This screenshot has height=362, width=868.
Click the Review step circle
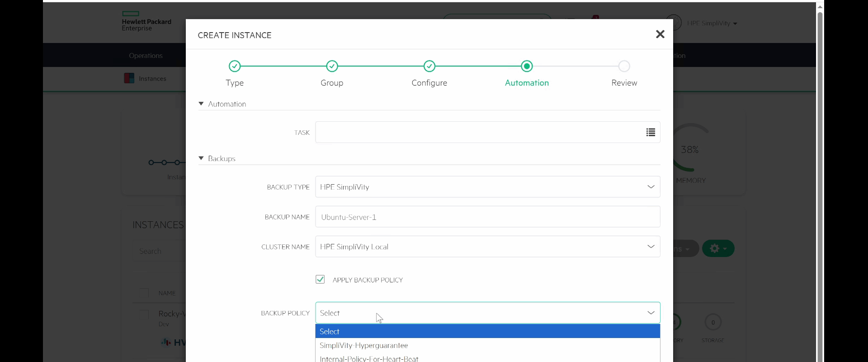(624, 67)
